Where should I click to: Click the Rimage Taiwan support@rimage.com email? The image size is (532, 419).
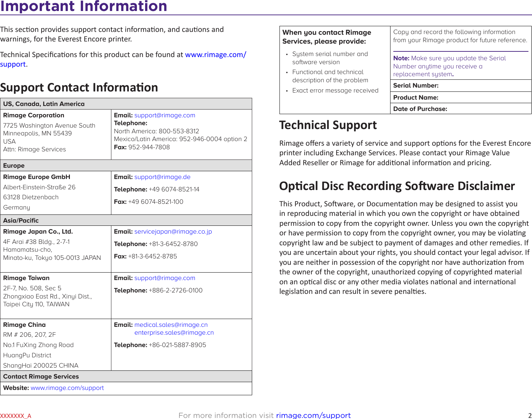(165, 278)
